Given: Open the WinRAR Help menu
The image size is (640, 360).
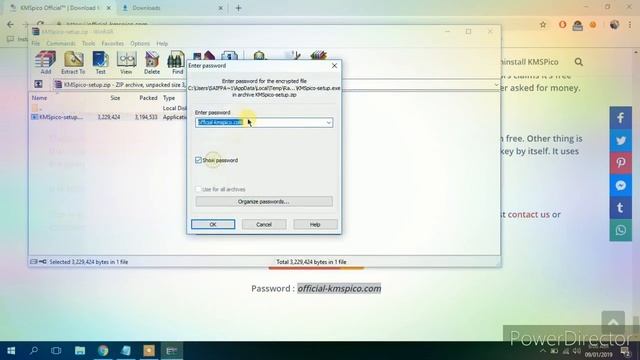Looking at the screenshot, I should click(x=162, y=43).
